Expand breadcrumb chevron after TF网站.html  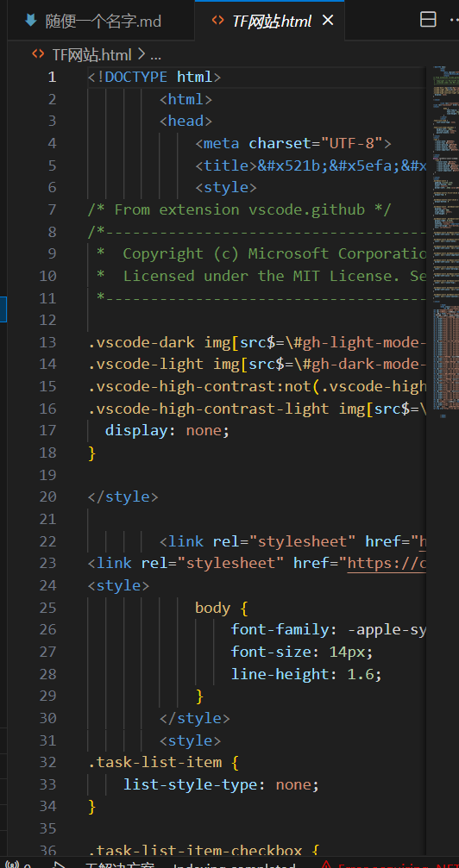(141, 54)
